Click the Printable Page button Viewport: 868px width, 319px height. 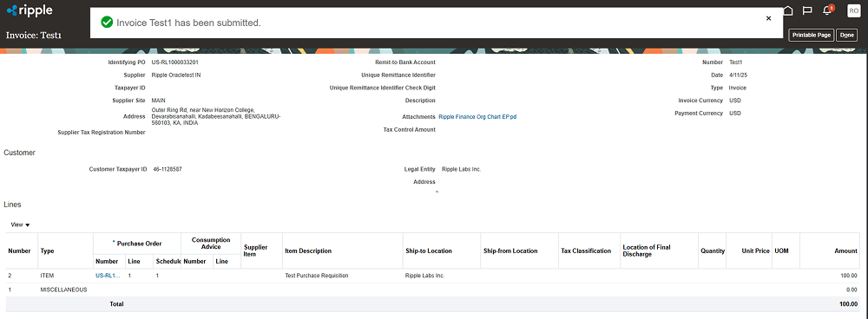(x=811, y=35)
